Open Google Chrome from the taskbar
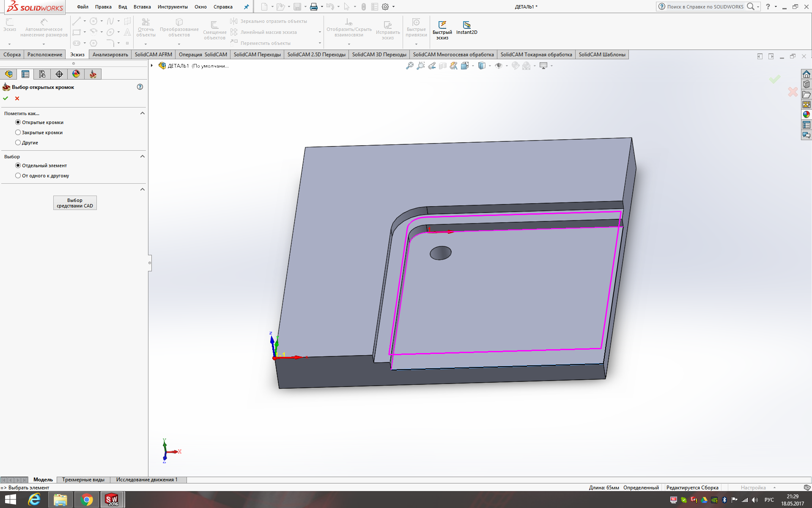Screen dimensions: 812x508 tap(87, 500)
